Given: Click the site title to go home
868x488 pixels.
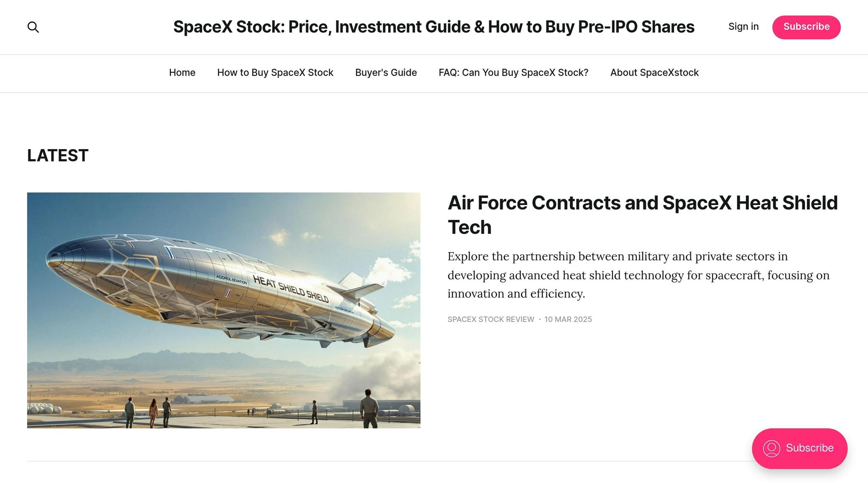Looking at the screenshot, I should point(434,27).
